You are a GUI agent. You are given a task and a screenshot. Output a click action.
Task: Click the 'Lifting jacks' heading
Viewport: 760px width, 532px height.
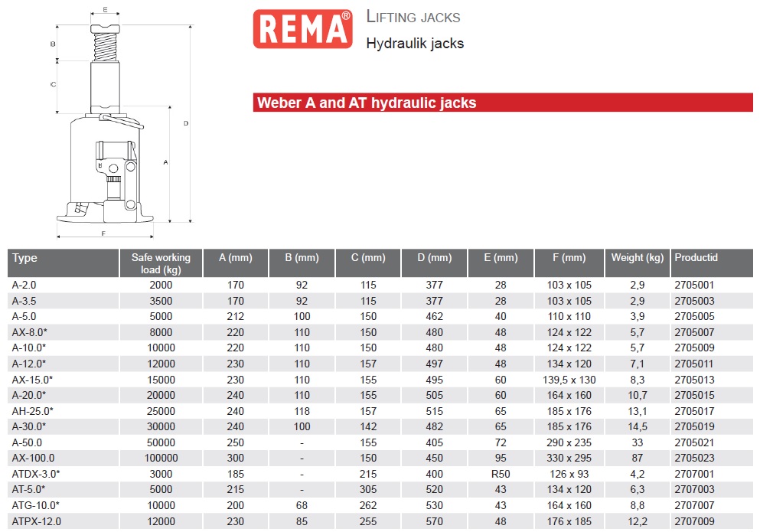(413, 17)
